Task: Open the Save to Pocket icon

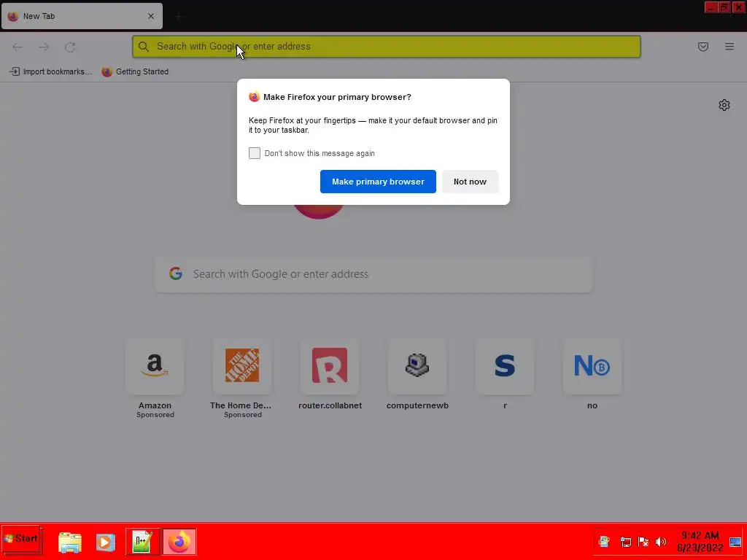Action: tap(703, 47)
